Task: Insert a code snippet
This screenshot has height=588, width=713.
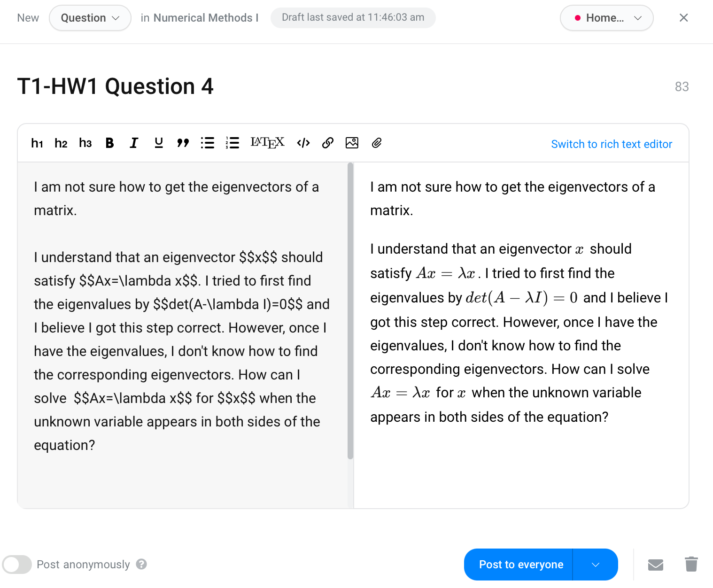Action: tap(303, 143)
